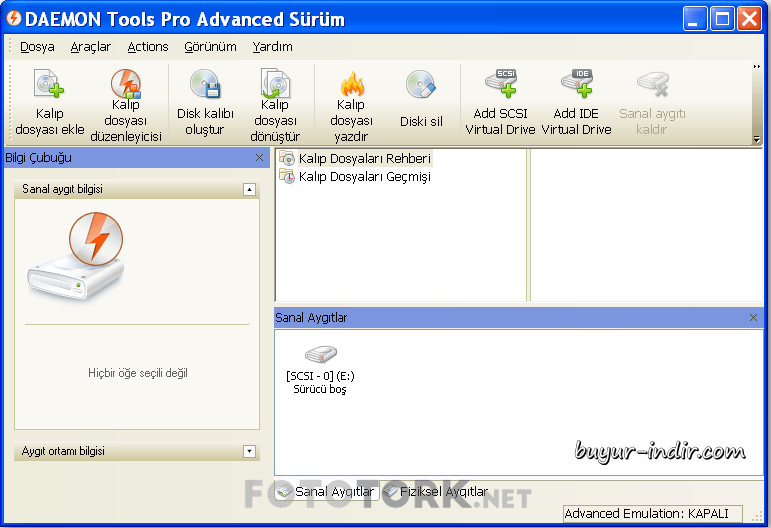Viewport: 771px width, 528px height.
Task: Close the Bilgi Çubuğu panel
Action: pos(260,158)
